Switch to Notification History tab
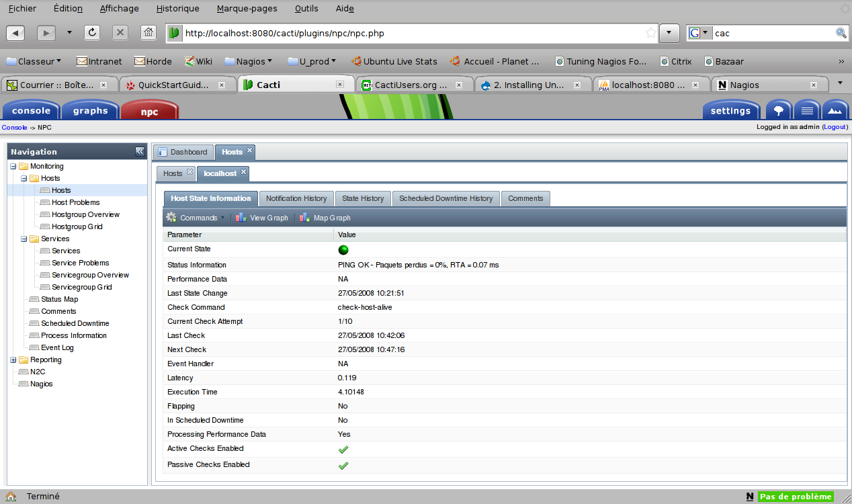 click(296, 198)
